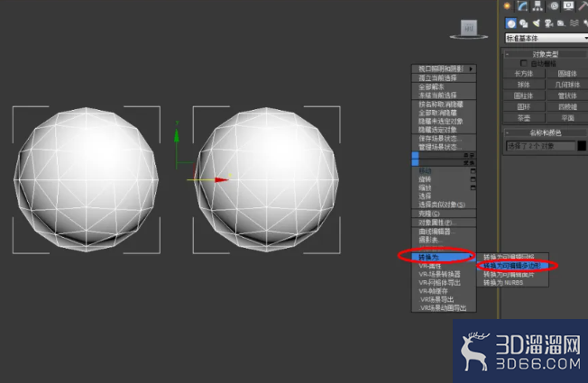Toggle the 自动栅格 checkbox
This screenshot has width=588, height=383.
tap(524, 63)
